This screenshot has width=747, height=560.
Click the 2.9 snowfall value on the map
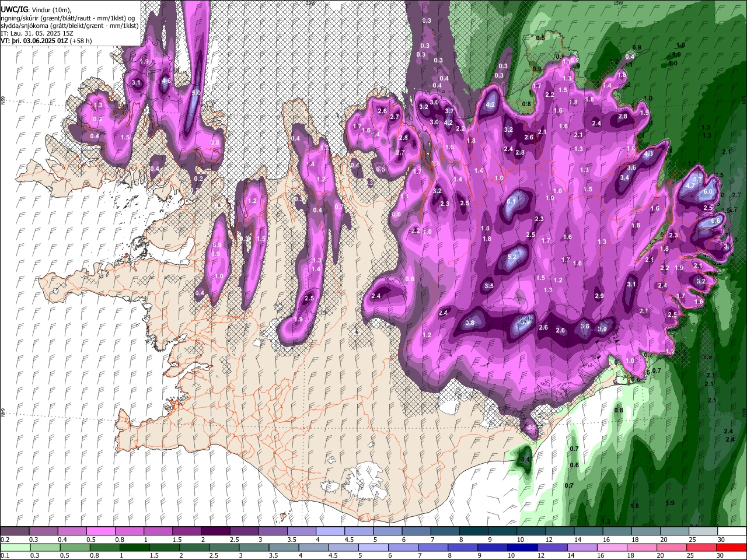pyautogui.click(x=599, y=296)
